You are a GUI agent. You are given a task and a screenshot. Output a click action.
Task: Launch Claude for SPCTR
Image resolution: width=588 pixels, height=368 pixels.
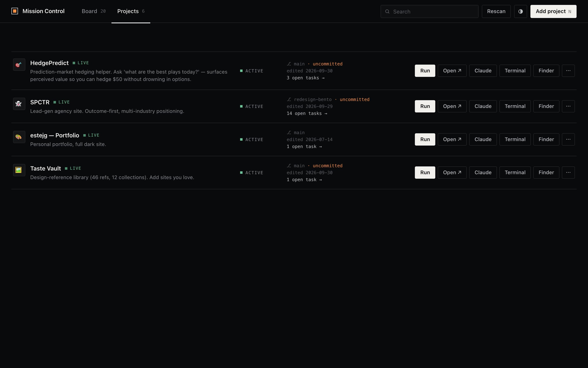pos(483,106)
